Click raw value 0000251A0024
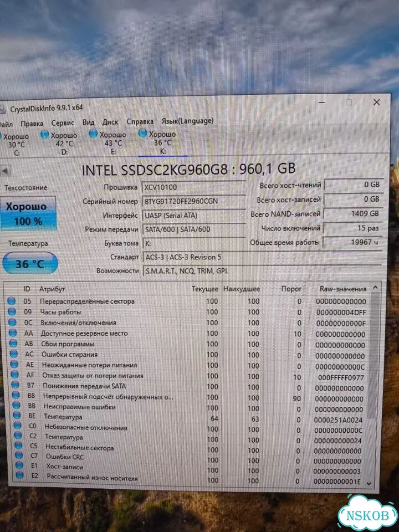Screen dimensions: 399x532 pos(338,420)
